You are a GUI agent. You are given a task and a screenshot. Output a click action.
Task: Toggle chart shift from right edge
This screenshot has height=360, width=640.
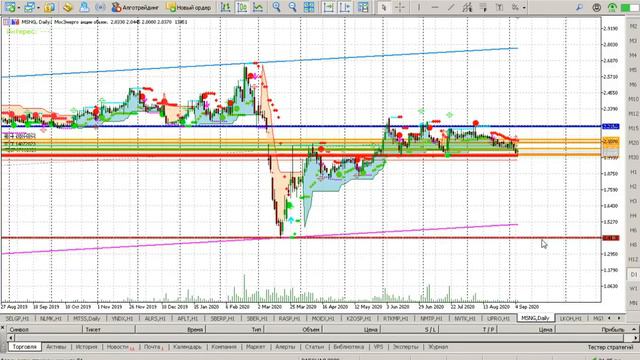(x=345, y=7)
